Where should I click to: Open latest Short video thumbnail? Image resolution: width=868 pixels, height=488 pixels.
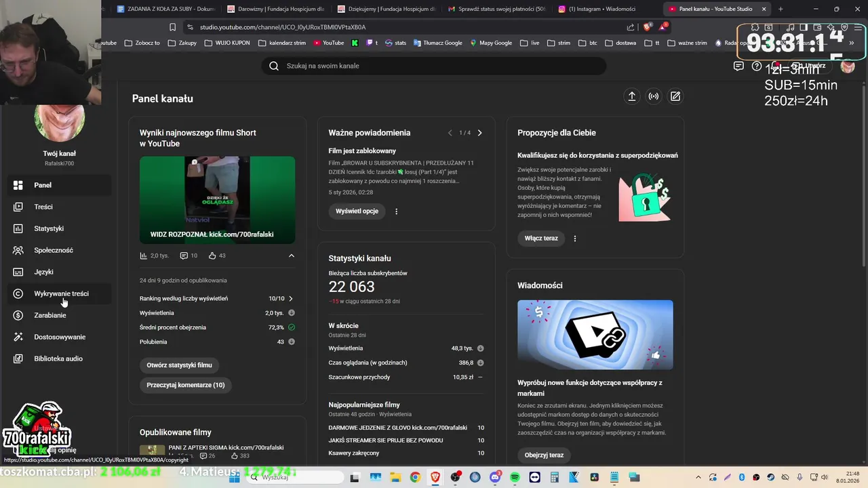click(x=217, y=200)
